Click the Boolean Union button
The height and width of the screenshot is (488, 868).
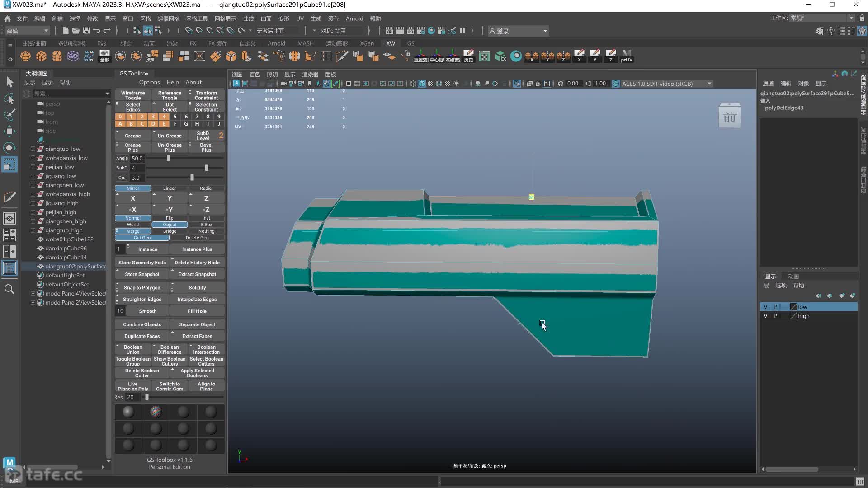(133, 350)
